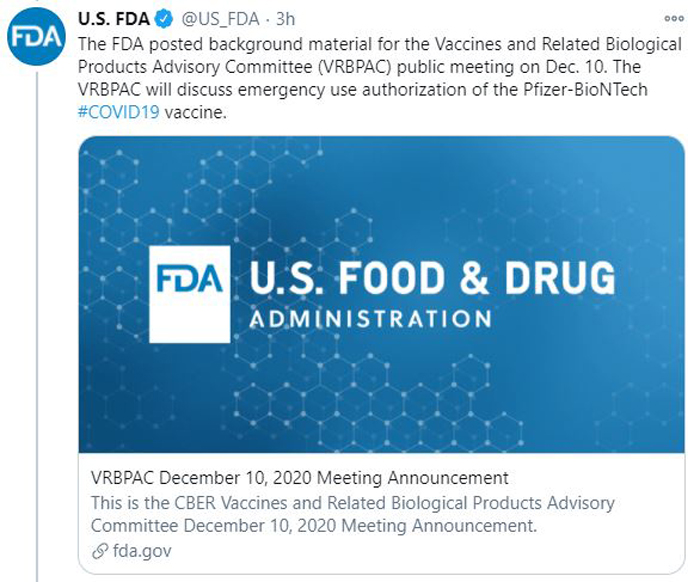Click the ADMINISTRATION text in the banner
Viewport: 700px width, 582px height.
pos(371,319)
